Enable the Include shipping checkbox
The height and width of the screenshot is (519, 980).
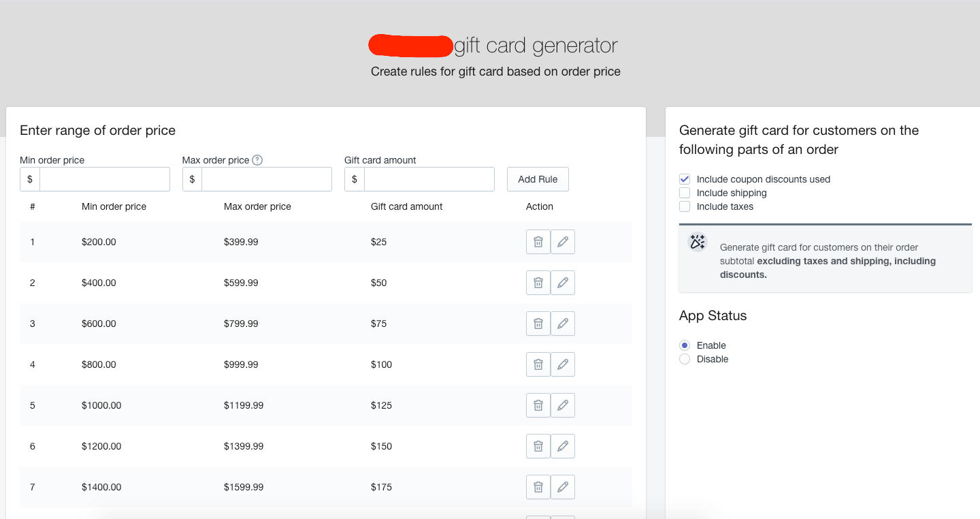(x=685, y=193)
